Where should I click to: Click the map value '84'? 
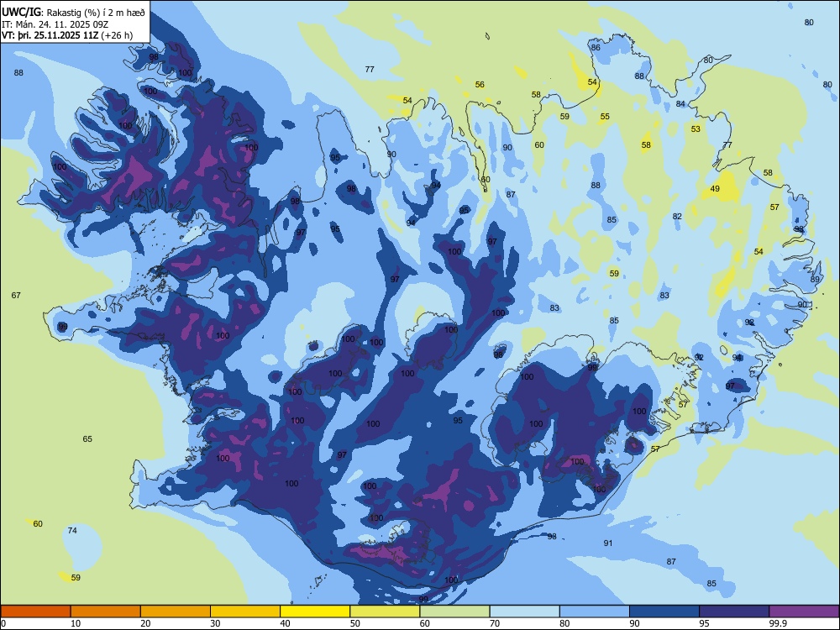[680, 104]
